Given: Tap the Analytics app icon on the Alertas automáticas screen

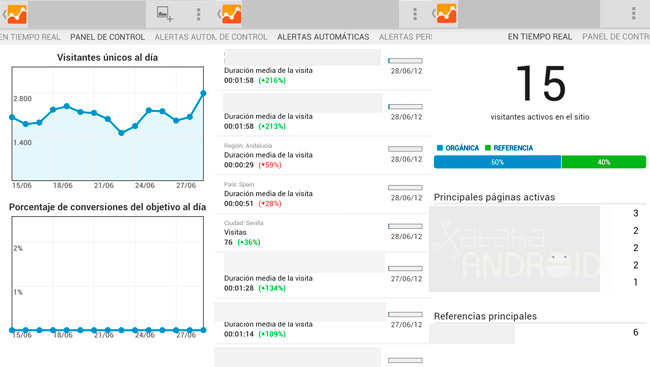Looking at the screenshot, I should (231, 14).
